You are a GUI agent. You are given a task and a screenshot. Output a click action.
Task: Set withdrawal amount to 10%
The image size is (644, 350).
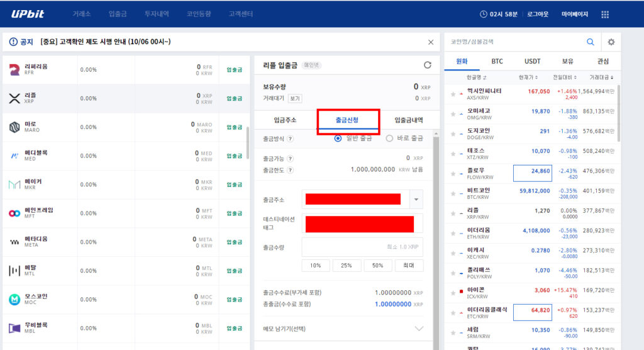[x=316, y=266]
